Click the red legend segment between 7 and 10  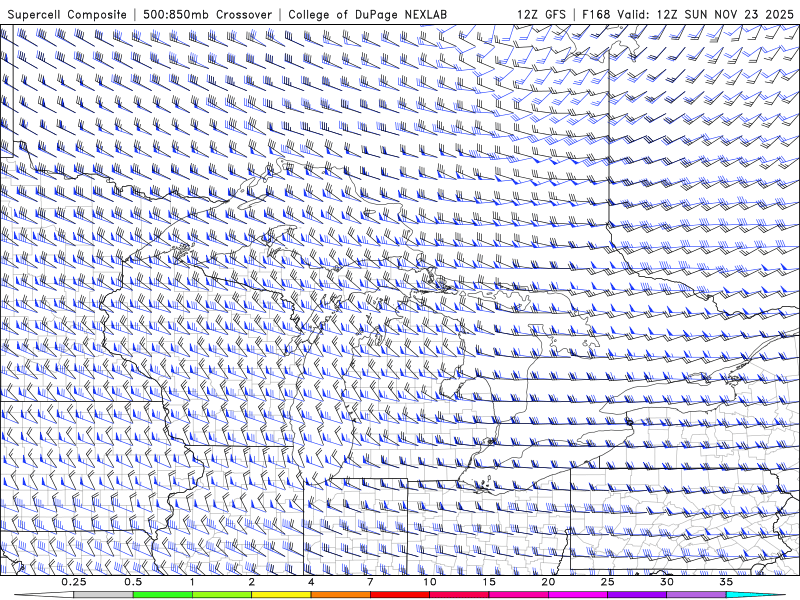(x=400, y=595)
